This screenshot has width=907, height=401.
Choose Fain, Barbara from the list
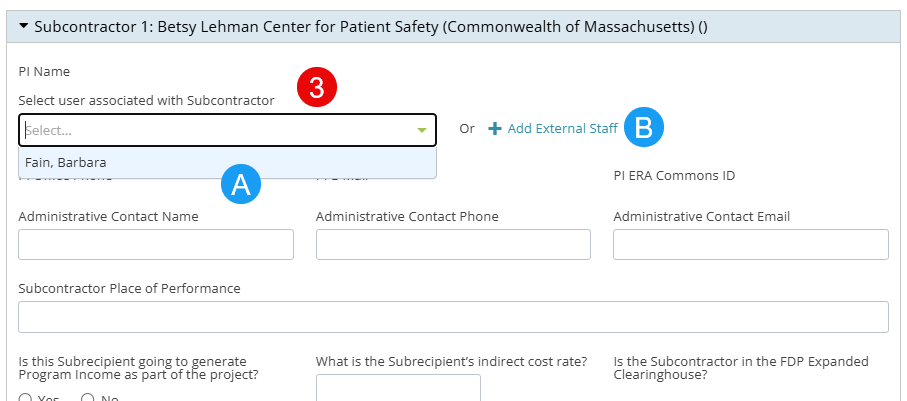(227, 163)
